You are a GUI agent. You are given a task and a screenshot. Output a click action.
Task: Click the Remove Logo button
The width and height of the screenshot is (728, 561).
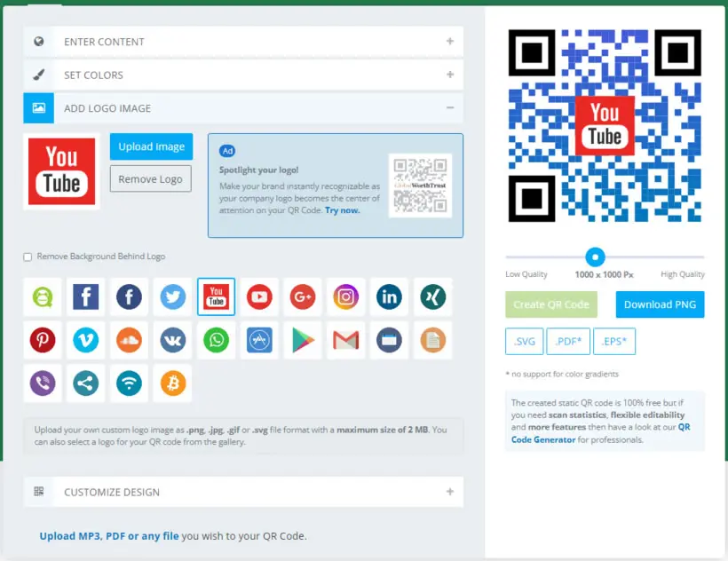pyautogui.click(x=150, y=179)
